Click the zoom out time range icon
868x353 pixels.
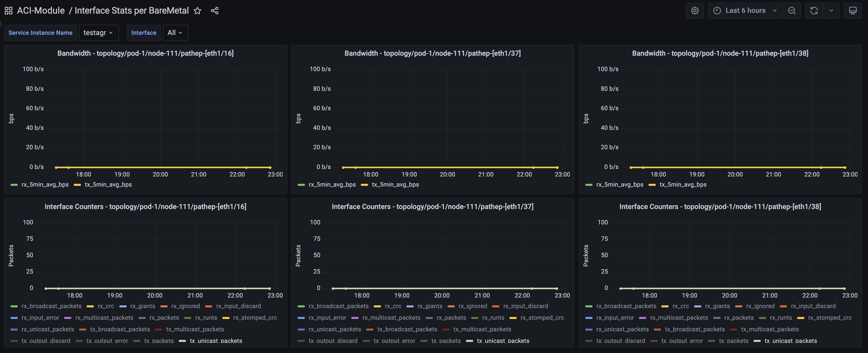coord(791,11)
